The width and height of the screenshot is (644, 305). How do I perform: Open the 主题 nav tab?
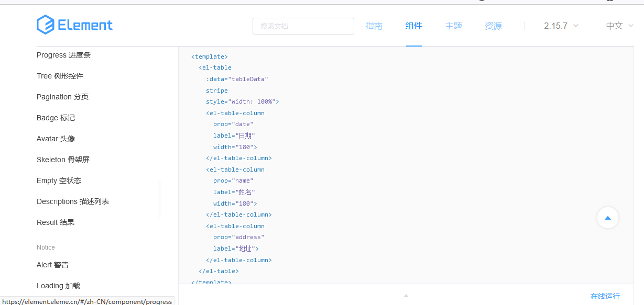coord(453,26)
